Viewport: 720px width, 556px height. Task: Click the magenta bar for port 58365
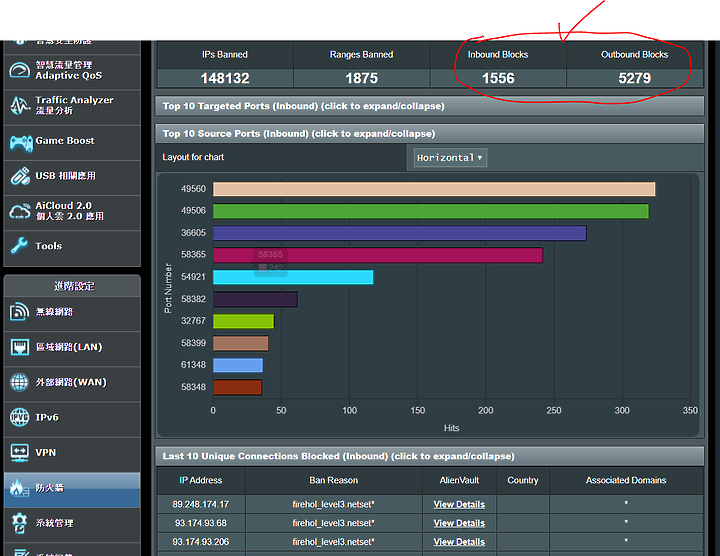378,255
